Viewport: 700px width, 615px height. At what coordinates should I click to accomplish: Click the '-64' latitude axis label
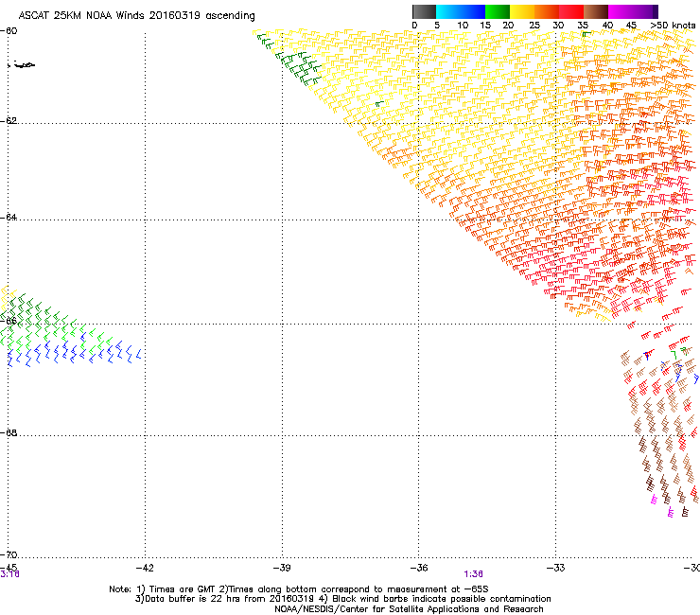pyautogui.click(x=9, y=217)
